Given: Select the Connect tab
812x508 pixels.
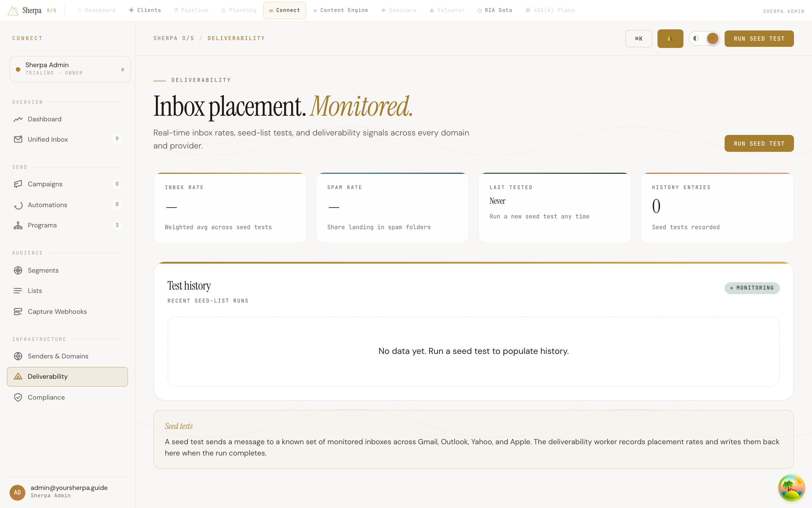Looking at the screenshot, I should tap(284, 10).
